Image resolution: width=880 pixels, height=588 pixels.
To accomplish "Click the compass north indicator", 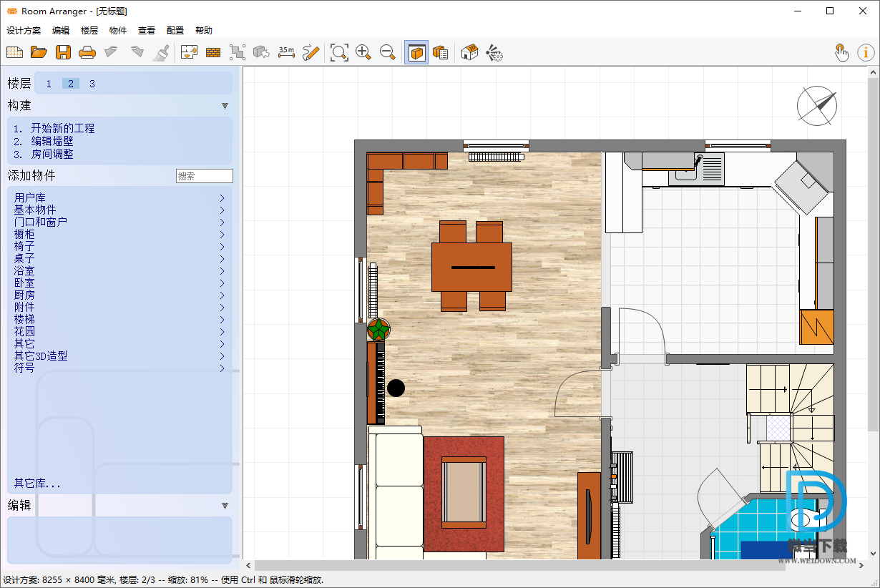I will pyautogui.click(x=817, y=106).
